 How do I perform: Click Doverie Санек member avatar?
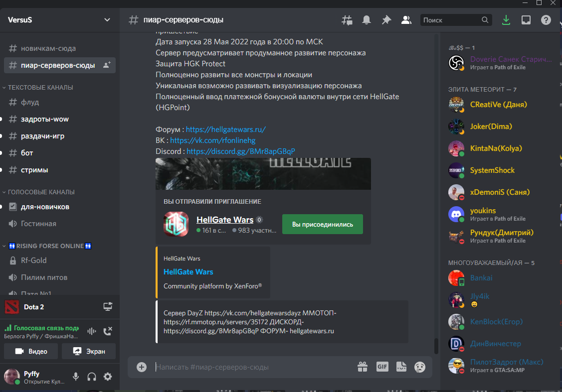click(x=456, y=63)
